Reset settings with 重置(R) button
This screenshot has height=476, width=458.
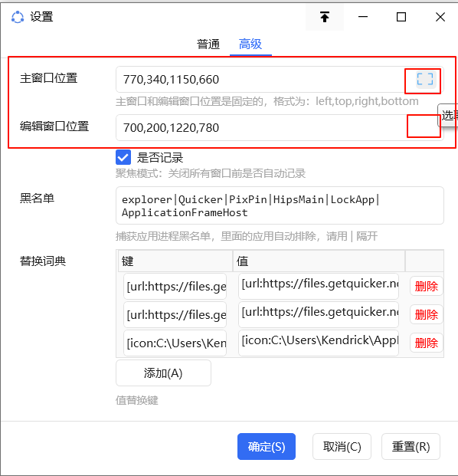coord(411,446)
